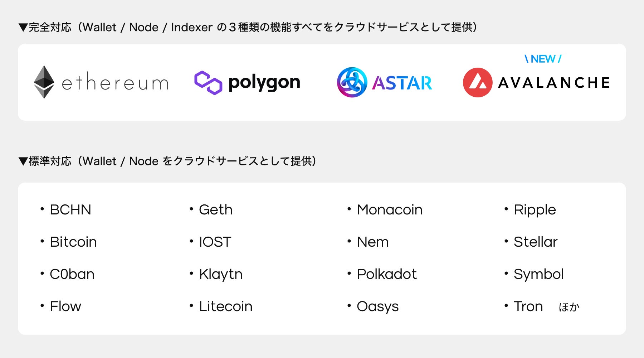Click the red Avalanche circle icon

click(477, 82)
